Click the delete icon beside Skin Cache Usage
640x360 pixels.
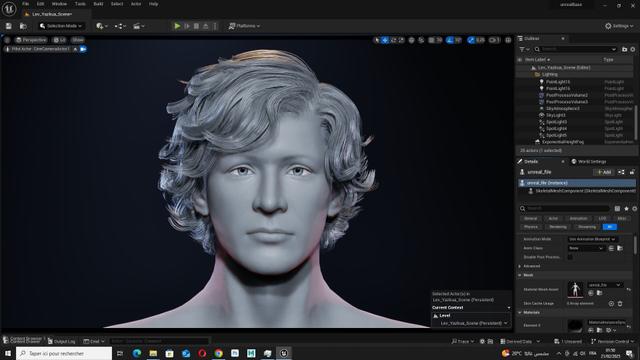tap(620, 303)
